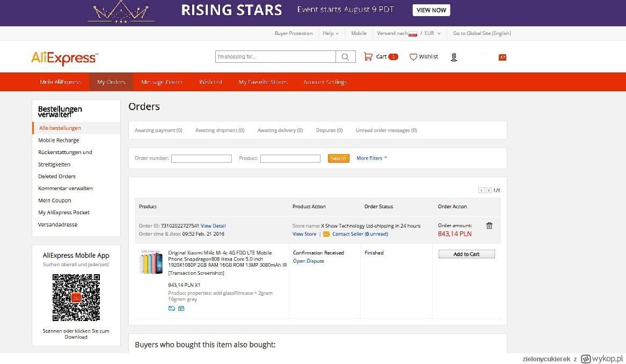Open Account Settings
Image resolution: width=626 pixels, height=364 pixels.
(x=325, y=82)
